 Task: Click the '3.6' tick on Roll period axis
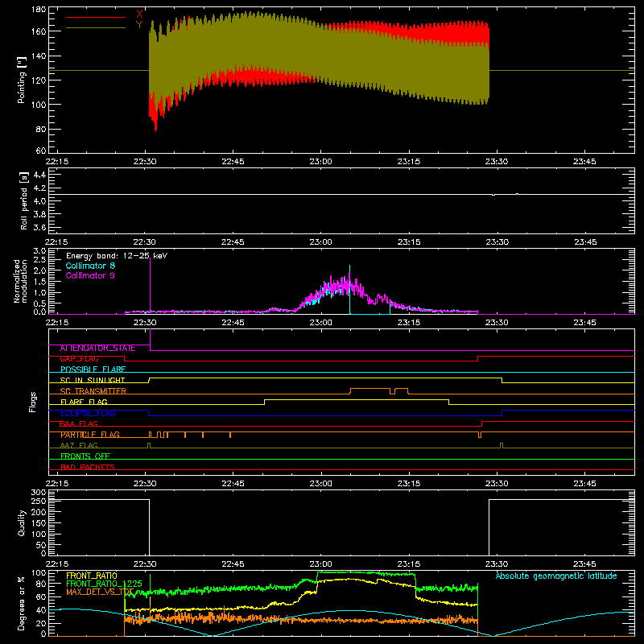39,227
